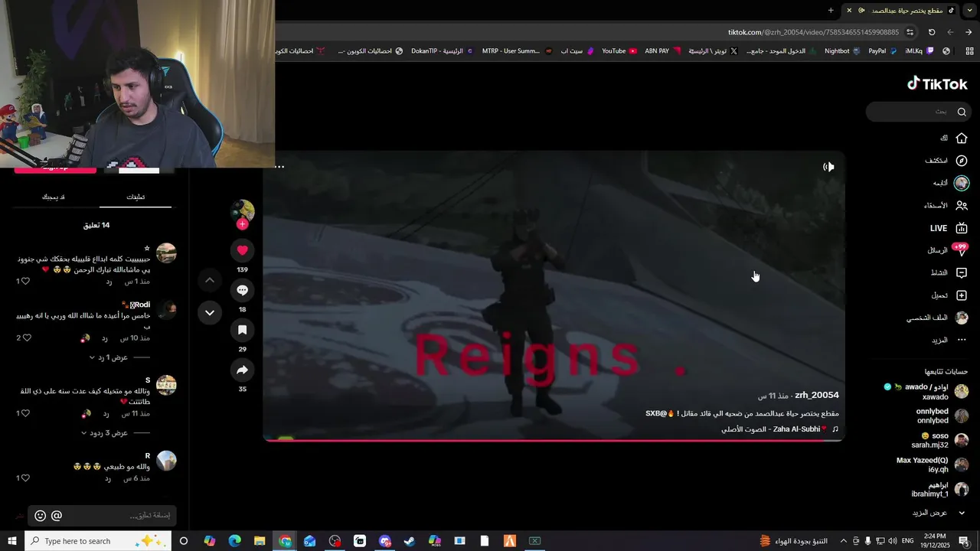Viewport: 980px width, 551px height.
Task: Open the Nightbot bookmark
Action: click(x=842, y=51)
